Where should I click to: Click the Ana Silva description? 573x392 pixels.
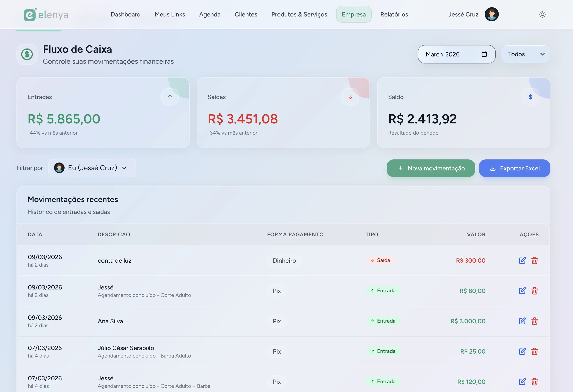(110, 321)
